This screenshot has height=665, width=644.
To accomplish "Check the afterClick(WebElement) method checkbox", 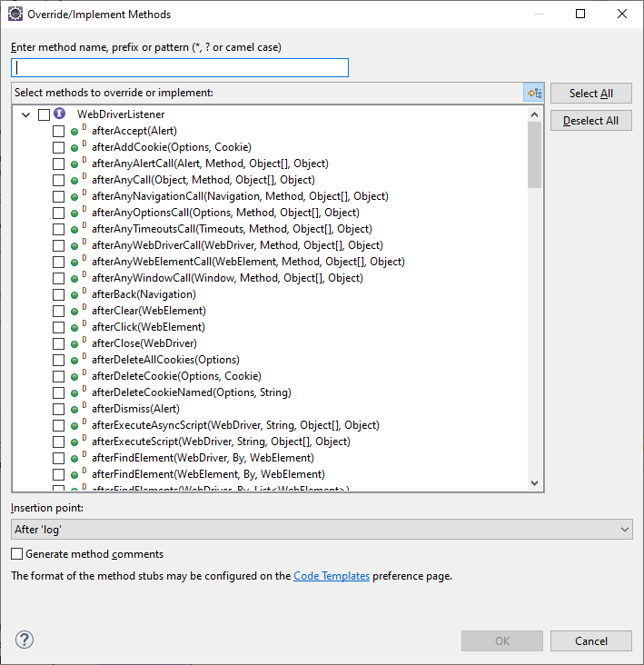I will (58, 327).
